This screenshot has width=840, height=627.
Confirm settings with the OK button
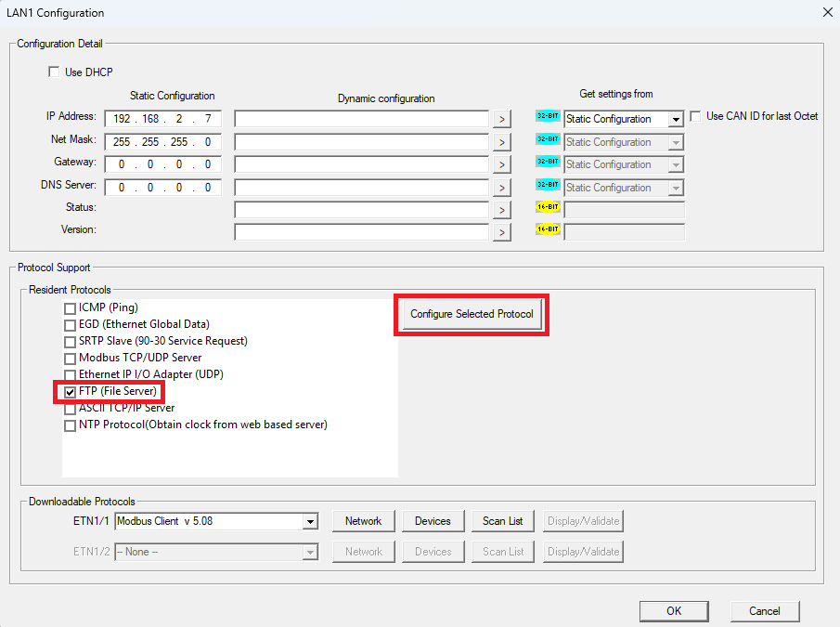674,610
